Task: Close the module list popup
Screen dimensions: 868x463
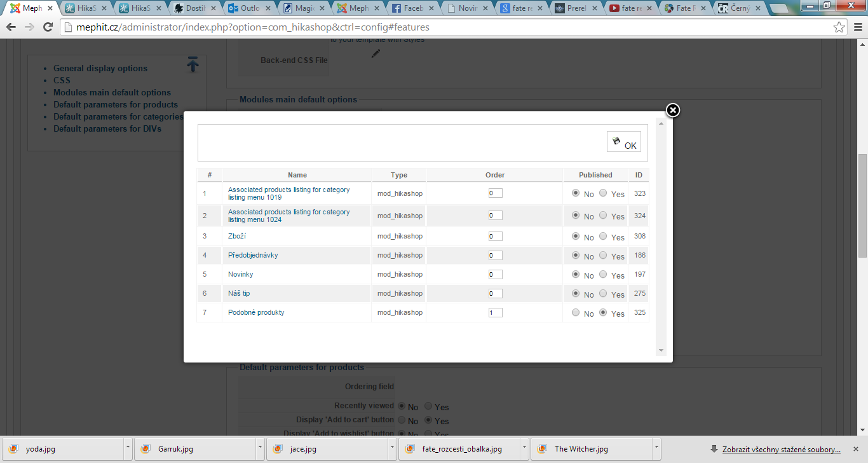Action: click(x=673, y=111)
